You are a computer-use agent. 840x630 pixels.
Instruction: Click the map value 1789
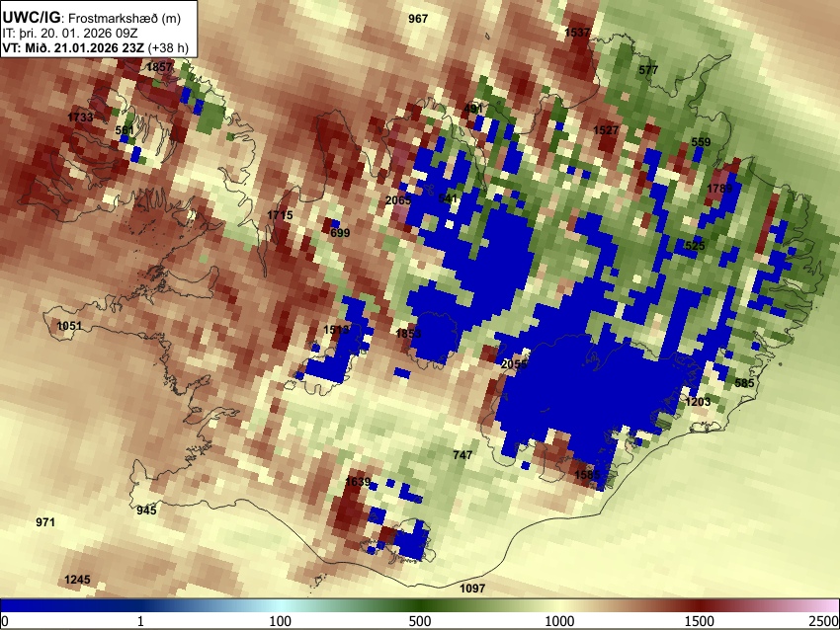pos(719,189)
